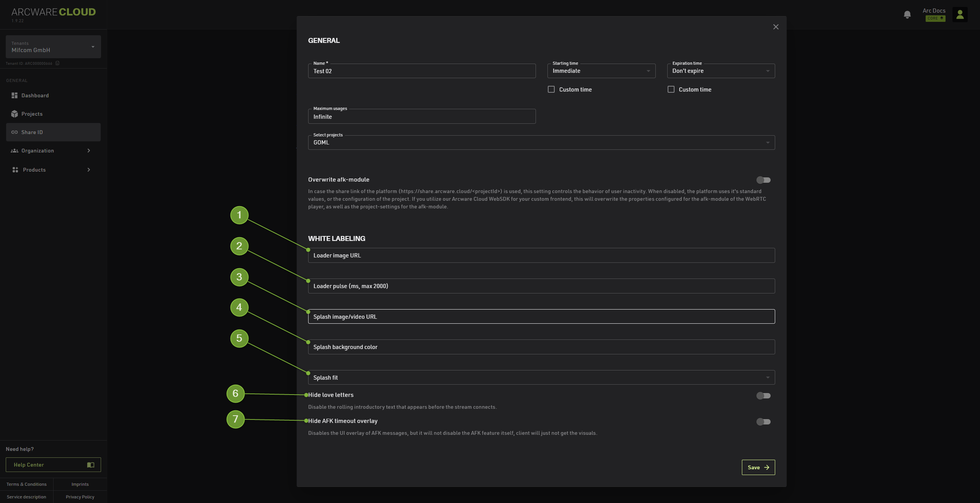980x503 pixels.
Task: Copy the Tenant ID via copy icon
Action: (57, 63)
